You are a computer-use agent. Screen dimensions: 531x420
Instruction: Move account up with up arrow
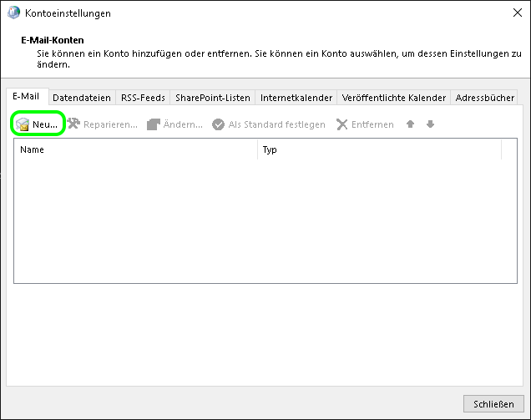click(x=410, y=124)
